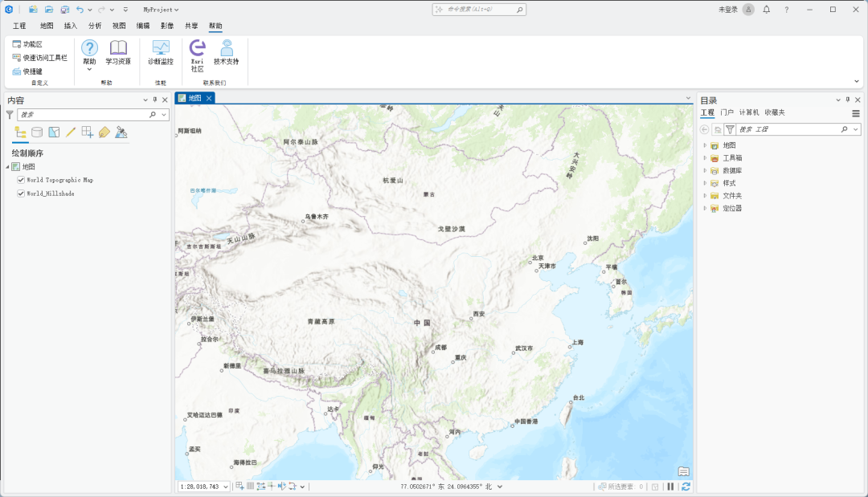Viewport: 868px width, 497px height.
Task: Select the draw order view in Contents panel
Action: [x=19, y=132]
